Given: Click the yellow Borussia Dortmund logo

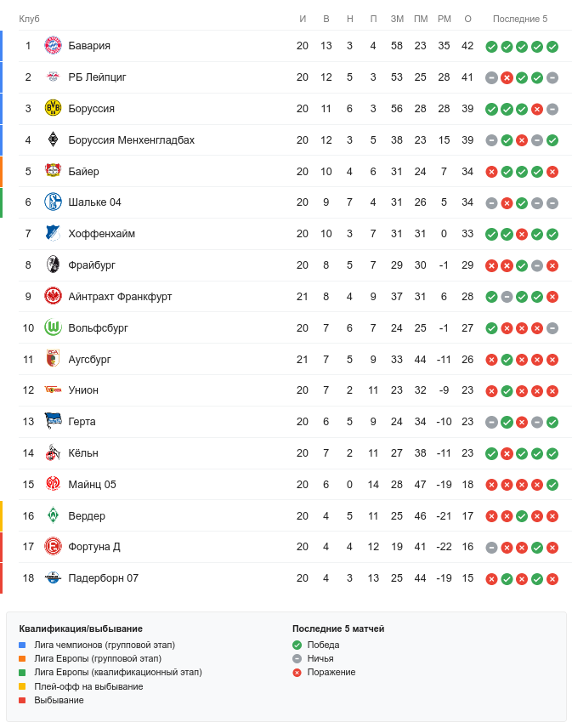Looking at the screenshot, I should (x=54, y=109).
